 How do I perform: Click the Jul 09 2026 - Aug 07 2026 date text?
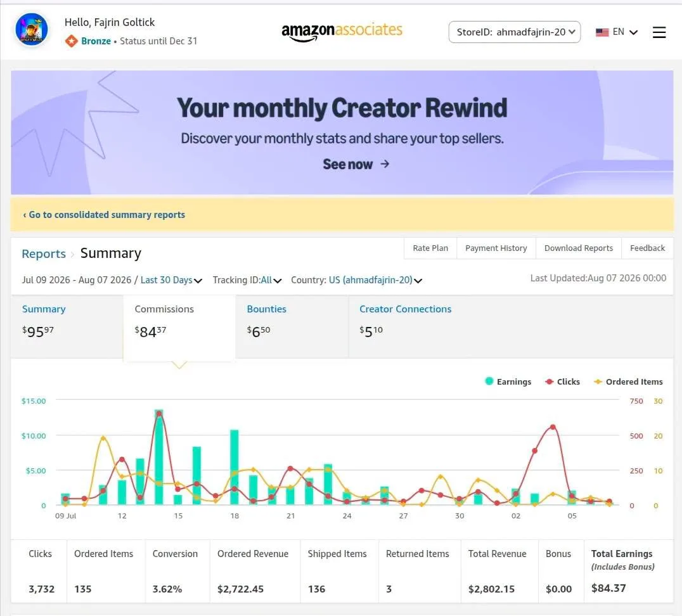coord(77,280)
